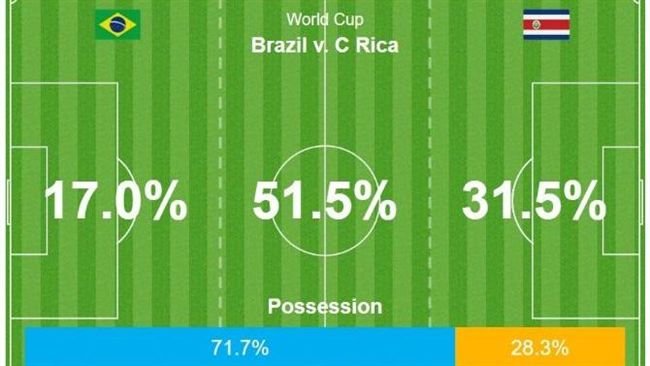Select the World Cup title text
Viewport: 650px width, 366px height.
coord(325,19)
